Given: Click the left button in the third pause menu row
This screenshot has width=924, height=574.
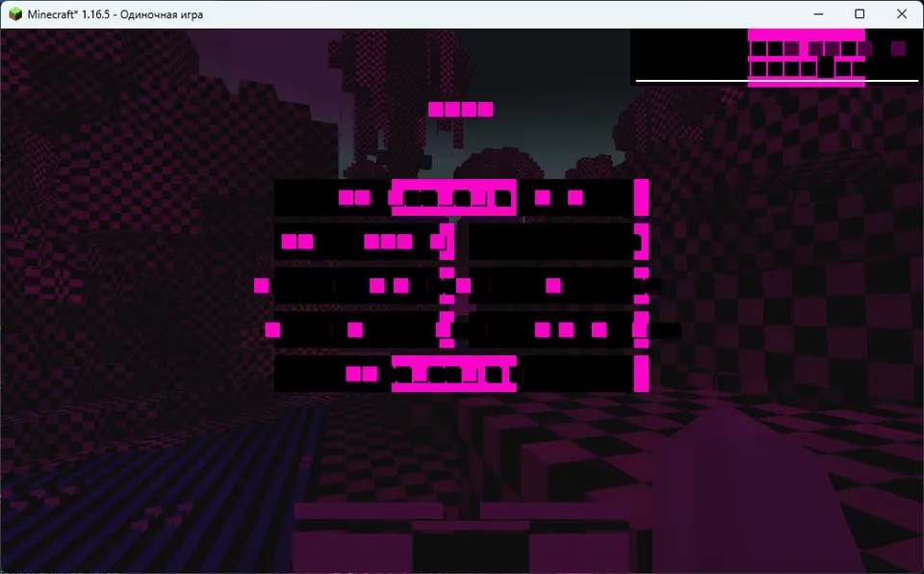Looking at the screenshot, I should (364, 285).
